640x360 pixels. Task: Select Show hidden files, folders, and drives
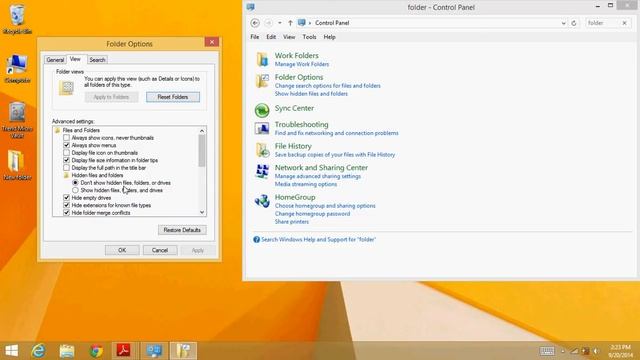[x=75, y=190]
